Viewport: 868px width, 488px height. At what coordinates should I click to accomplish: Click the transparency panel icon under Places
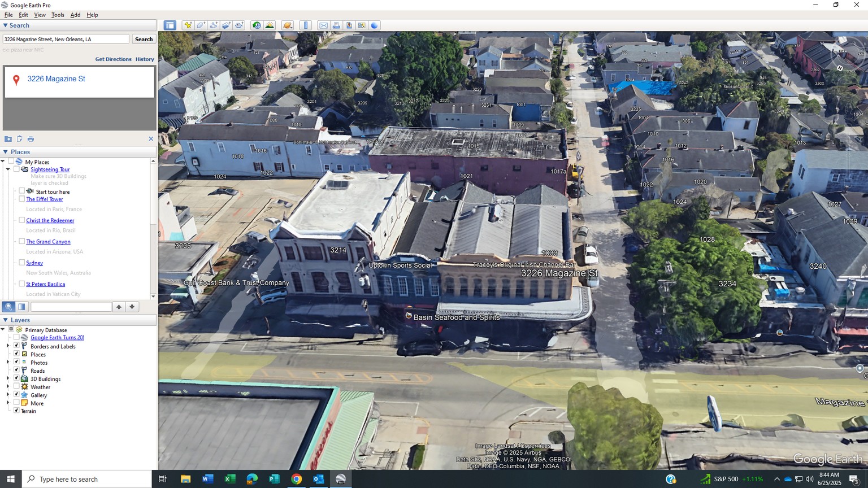coord(21,307)
